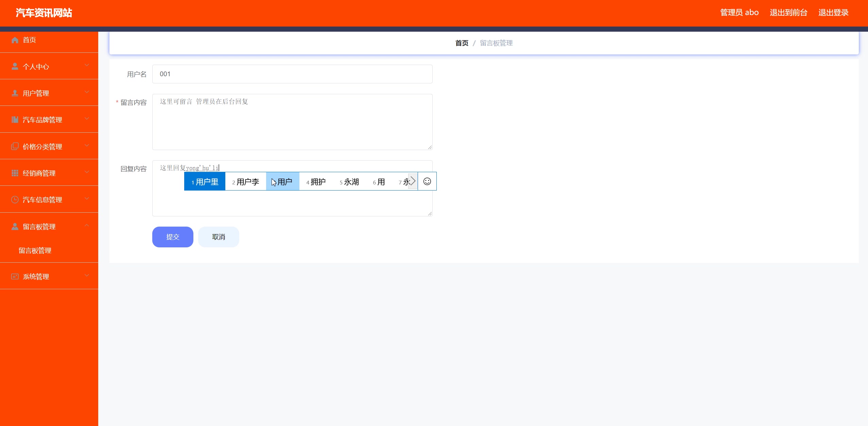Collapse the 留言板管理 chevron
Viewport: 868px width, 426px height.
[87, 225]
